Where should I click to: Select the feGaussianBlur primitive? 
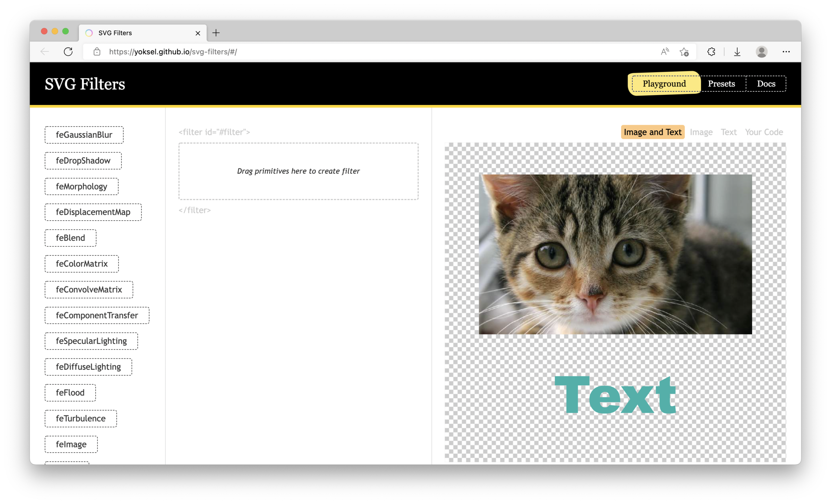84,135
